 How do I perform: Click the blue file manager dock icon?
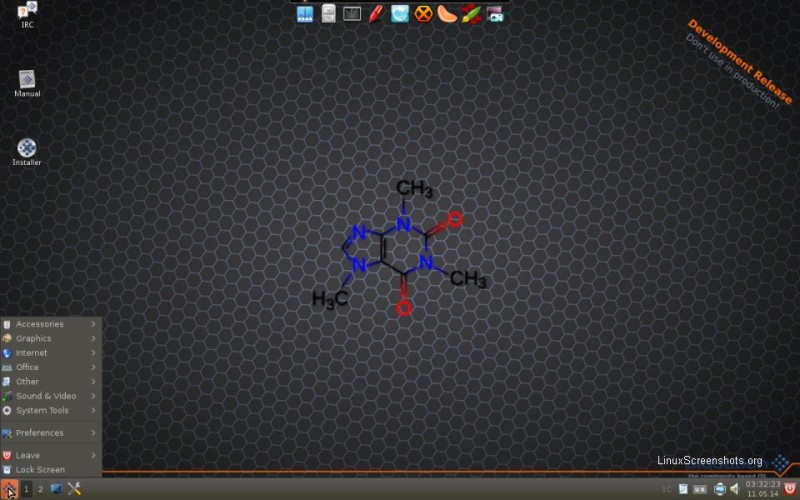(x=305, y=14)
